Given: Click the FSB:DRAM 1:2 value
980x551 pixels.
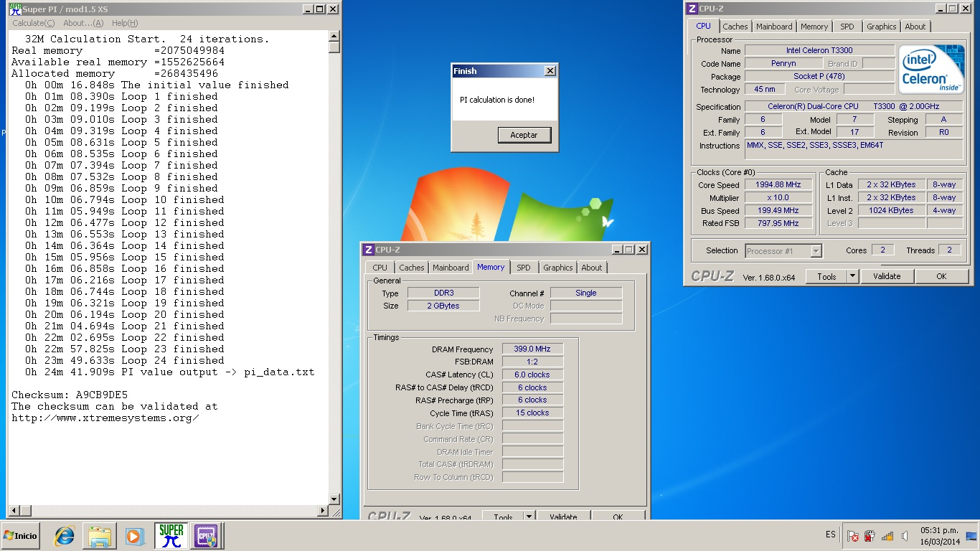Looking at the screenshot, I should [x=532, y=362].
